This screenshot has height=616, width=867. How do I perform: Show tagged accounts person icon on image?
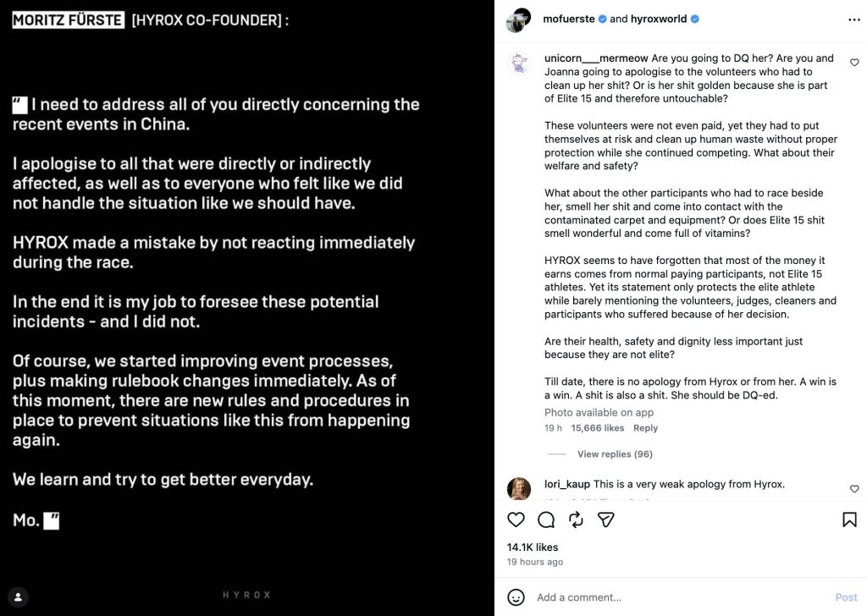[19, 597]
